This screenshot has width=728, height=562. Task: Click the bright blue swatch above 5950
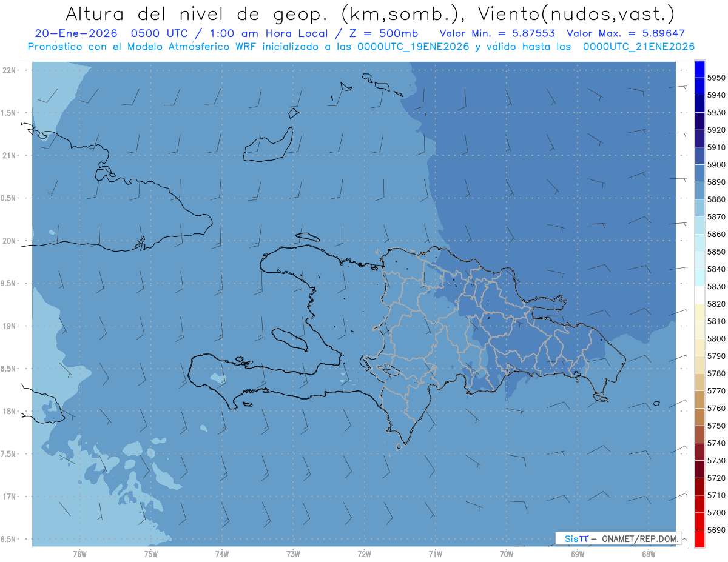point(699,69)
